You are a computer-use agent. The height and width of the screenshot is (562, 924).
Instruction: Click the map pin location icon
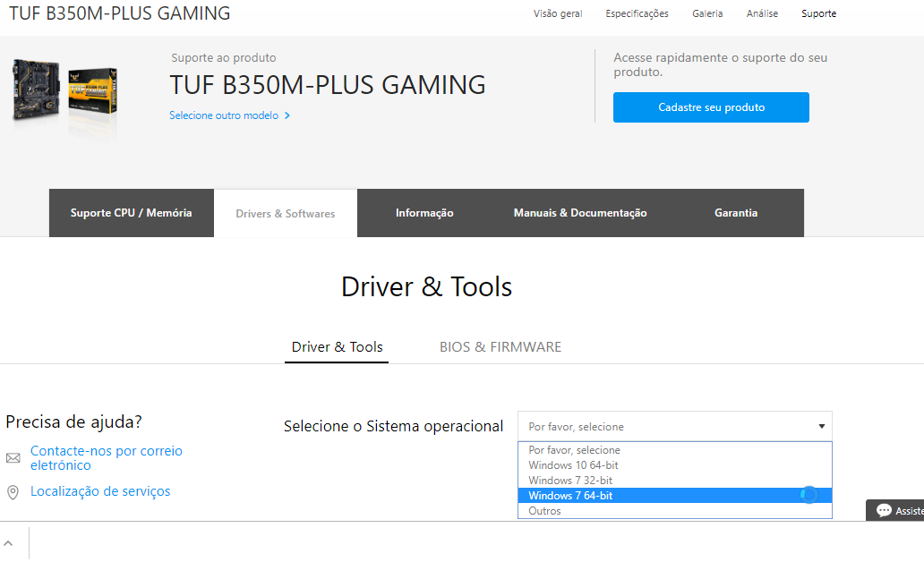(x=13, y=492)
